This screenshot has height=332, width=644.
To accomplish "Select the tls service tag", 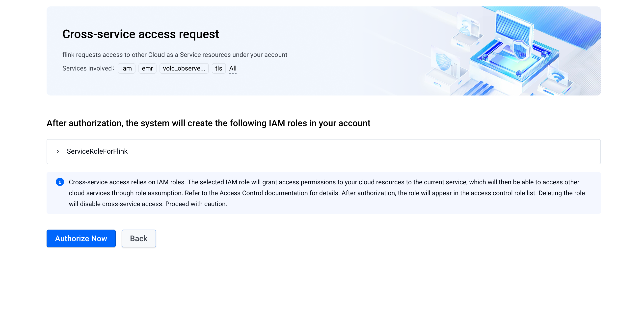I will [218, 68].
